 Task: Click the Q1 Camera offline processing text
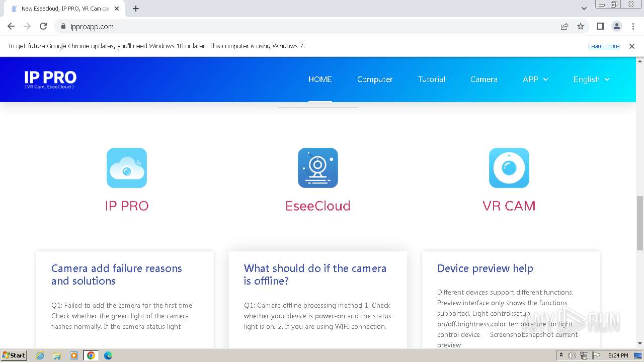[x=317, y=316]
